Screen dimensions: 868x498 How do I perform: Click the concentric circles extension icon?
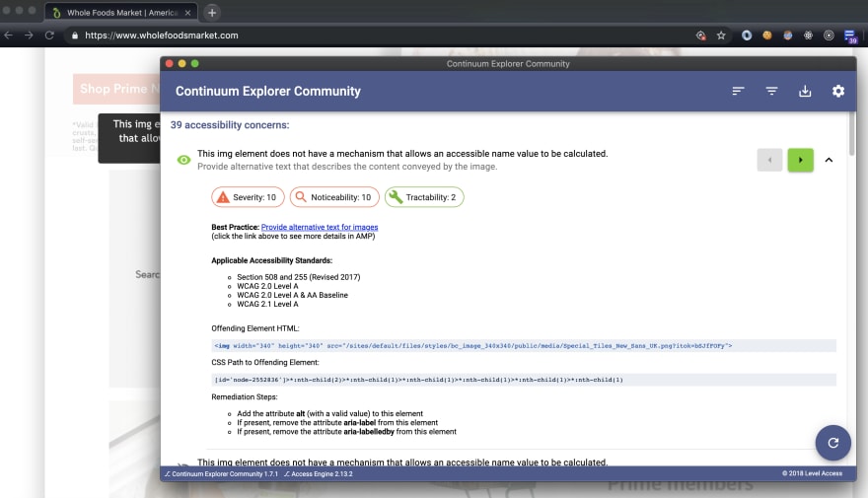(x=829, y=36)
